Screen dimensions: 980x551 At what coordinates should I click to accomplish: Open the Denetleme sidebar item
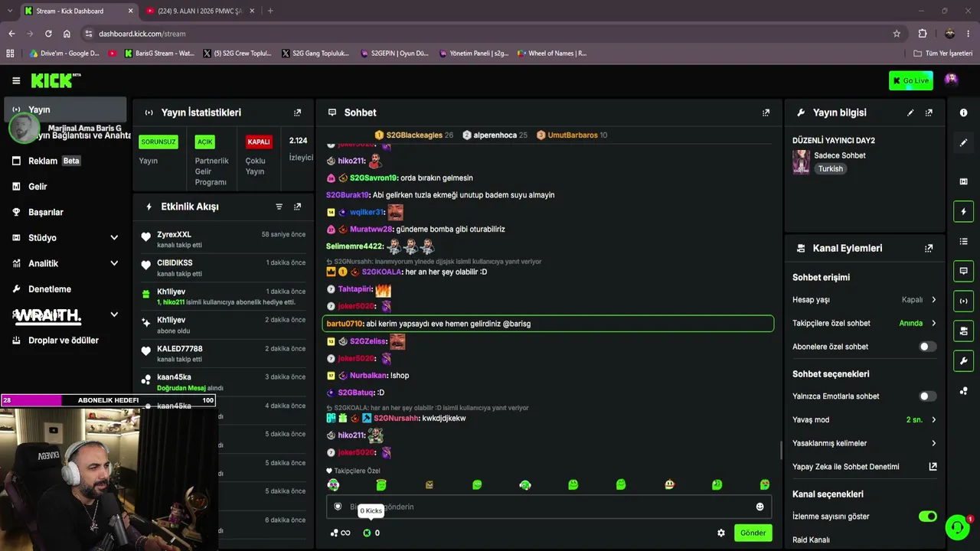[66, 289]
